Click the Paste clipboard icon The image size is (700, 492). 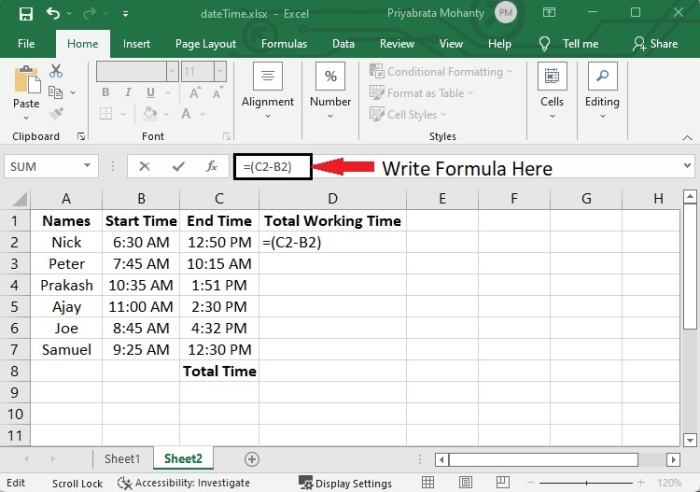pyautogui.click(x=27, y=80)
